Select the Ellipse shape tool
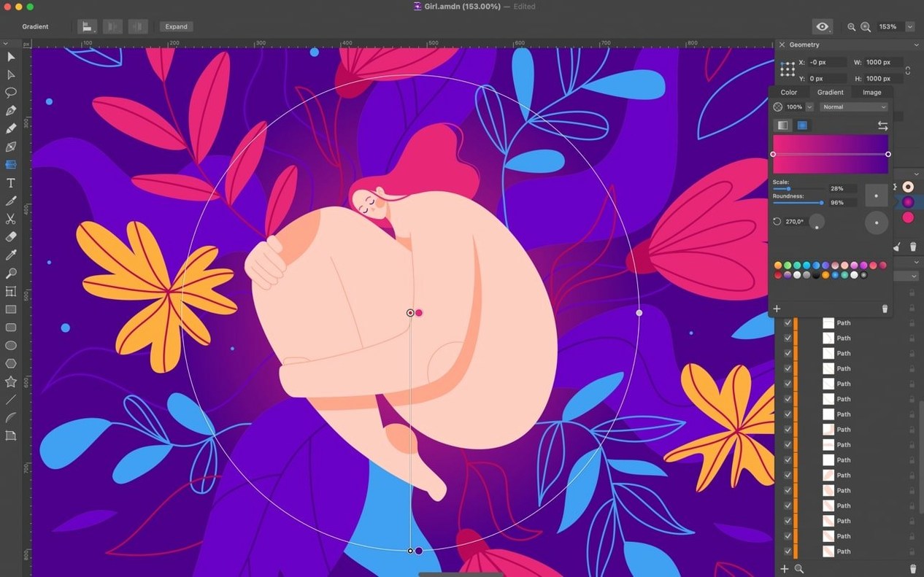Screen dimensions: 924x577 point(11,346)
